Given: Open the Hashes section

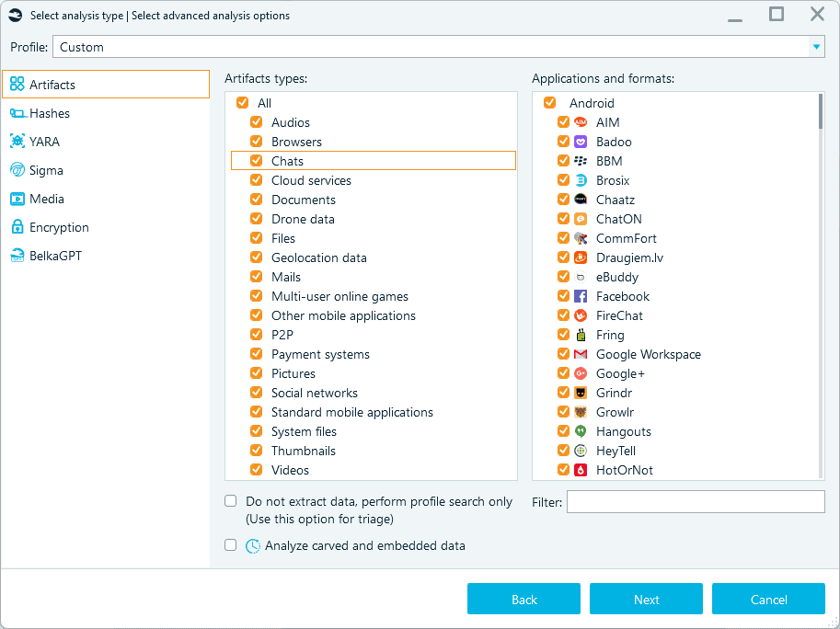Looking at the screenshot, I should click(106, 113).
